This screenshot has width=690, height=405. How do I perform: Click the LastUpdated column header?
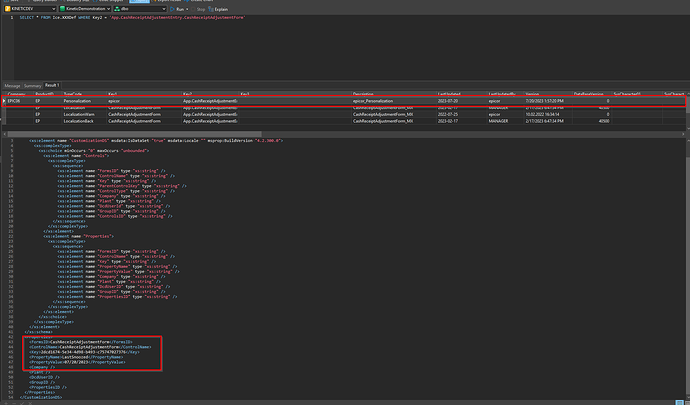[448, 95]
